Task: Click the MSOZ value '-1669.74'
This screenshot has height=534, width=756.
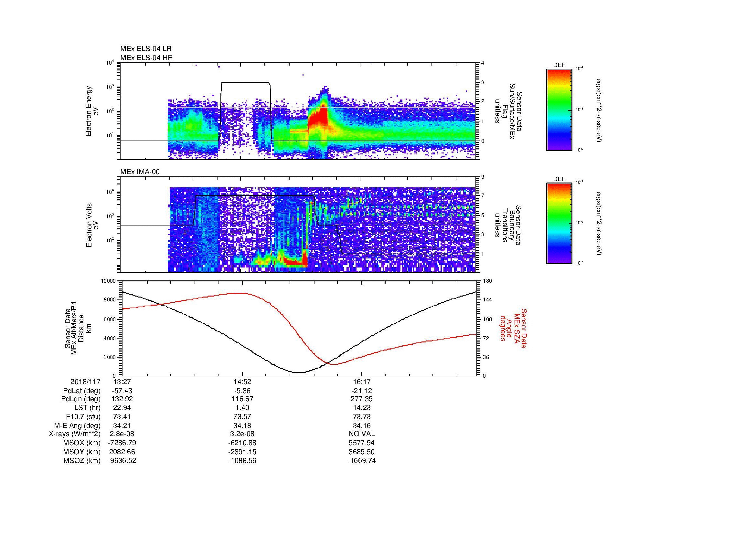Action: (x=362, y=461)
